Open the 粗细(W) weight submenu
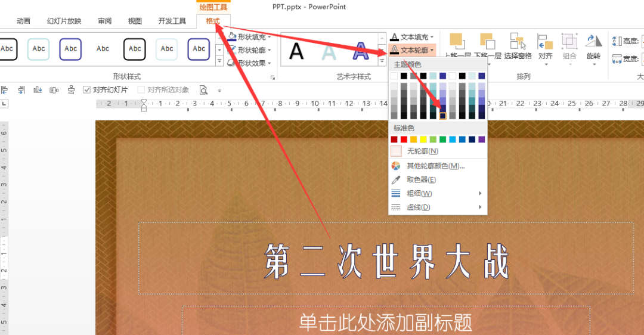644x335 pixels. tap(438, 193)
